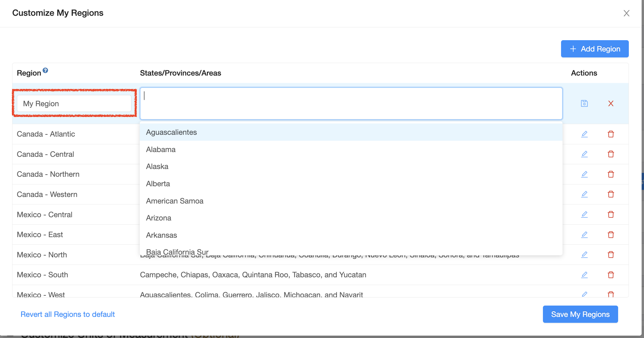The height and width of the screenshot is (338, 644).
Task: Pick Alberta from the dropdown options
Action: pos(158,184)
